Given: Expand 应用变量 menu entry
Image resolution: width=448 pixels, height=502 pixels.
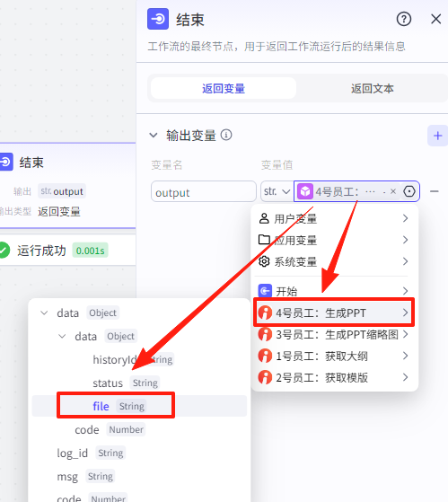Looking at the screenshot, I should coord(334,240).
